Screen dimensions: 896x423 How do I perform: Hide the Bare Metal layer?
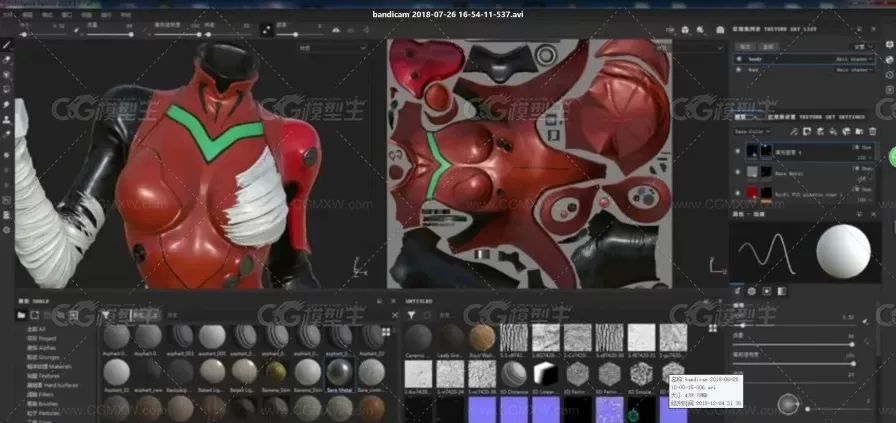tap(738, 171)
